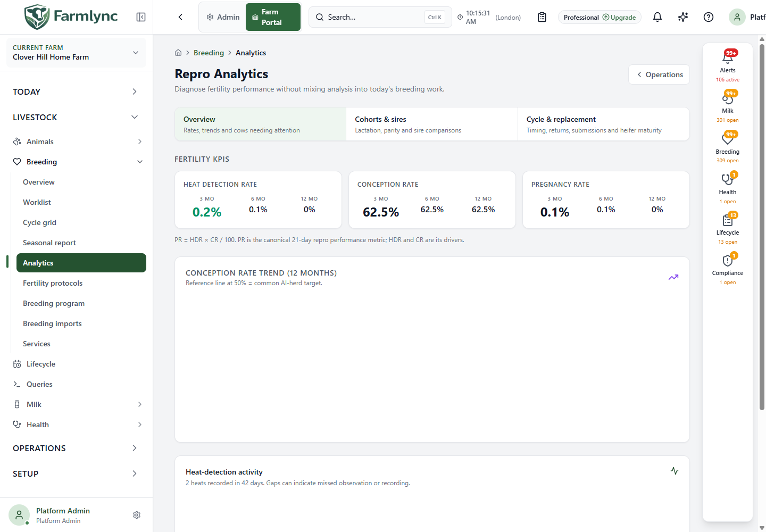Switch to the Cohorts & sires tab
The image size is (766, 532).
pyautogui.click(x=432, y=124)
